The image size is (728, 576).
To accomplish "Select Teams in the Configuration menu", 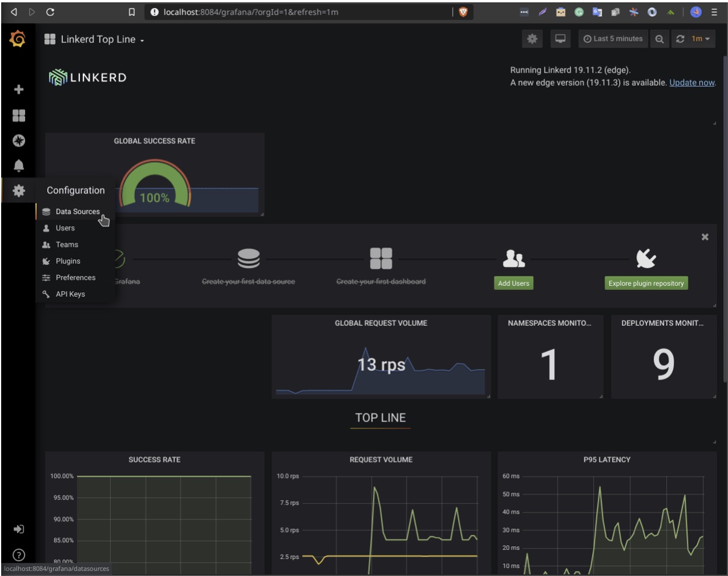I will 76,244.
